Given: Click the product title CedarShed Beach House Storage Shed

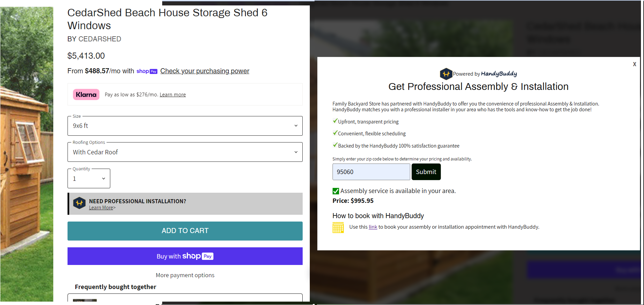Looking at the screenshot, I should point(167,19).
